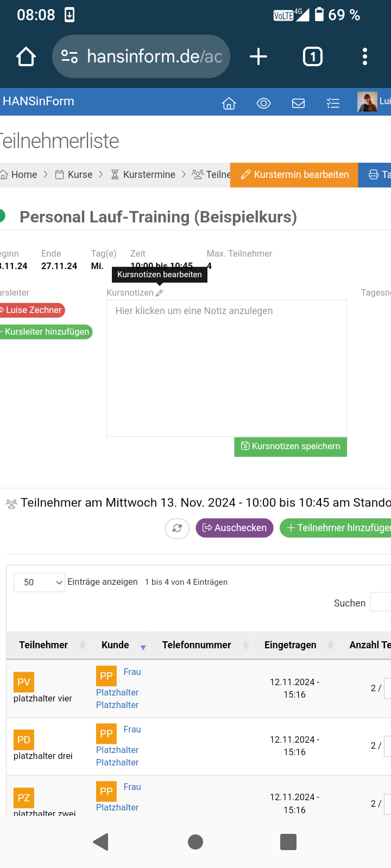Open the checklist tasks icon

333,103
